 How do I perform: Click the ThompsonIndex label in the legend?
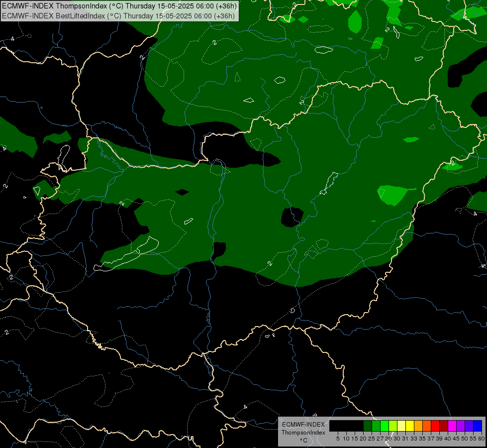click(303, 433)
